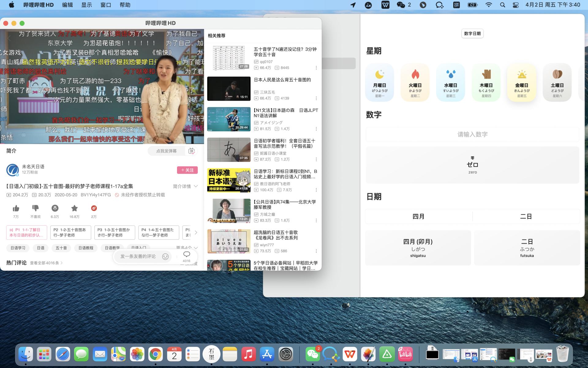Switch to the 二日 date tab
Viewport: 588px width, 368px height.
[527, 216]
